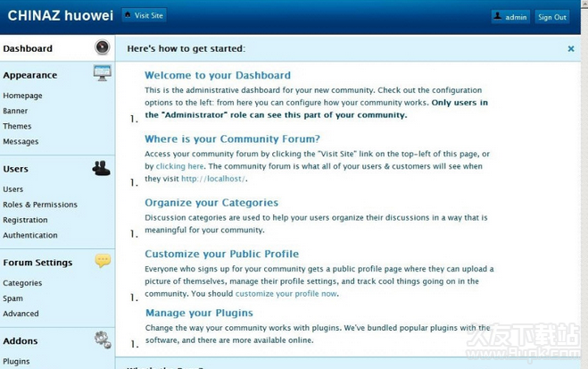Follow the 'clicking here' link
The width and height of the screenshot is (588, 369).
179,166
